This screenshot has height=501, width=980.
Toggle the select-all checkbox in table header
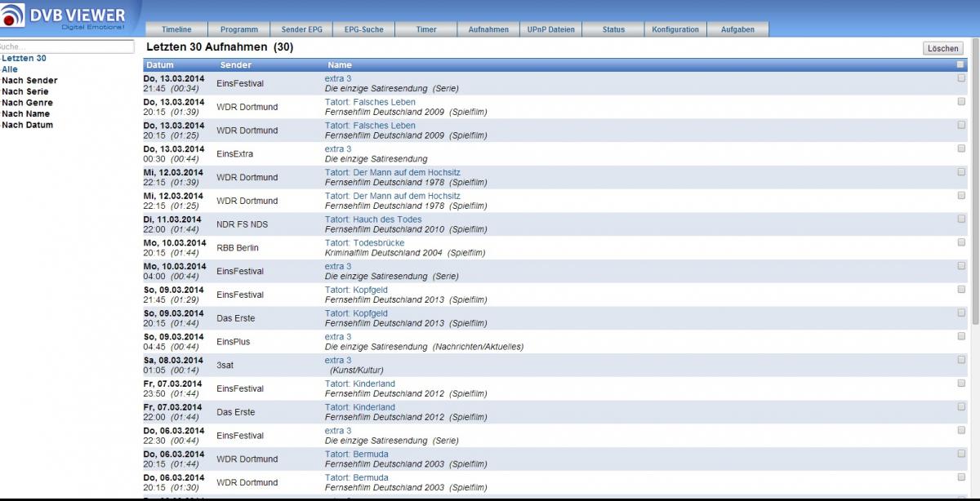click(960, 64)
